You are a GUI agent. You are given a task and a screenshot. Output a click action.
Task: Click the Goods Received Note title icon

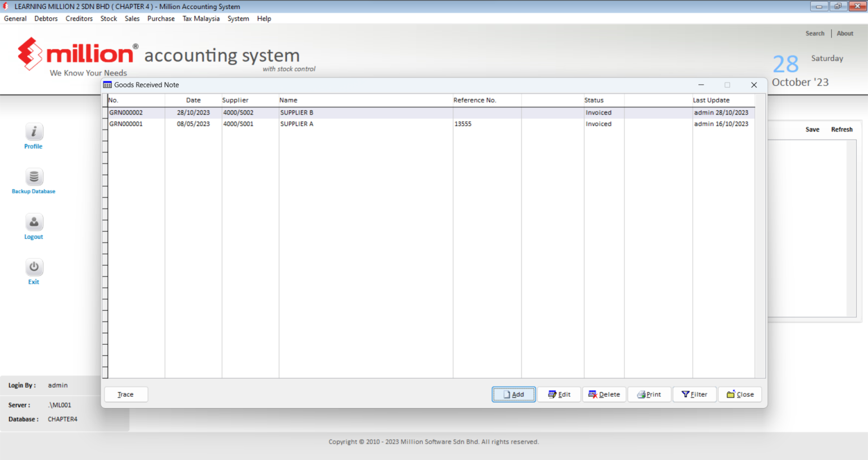click(107, 85)
